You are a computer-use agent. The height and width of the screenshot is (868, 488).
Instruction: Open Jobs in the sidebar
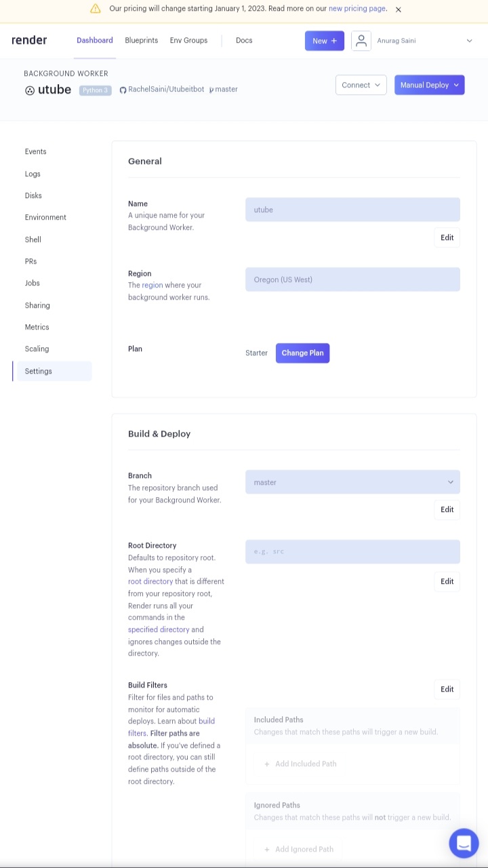click(33, 283)
